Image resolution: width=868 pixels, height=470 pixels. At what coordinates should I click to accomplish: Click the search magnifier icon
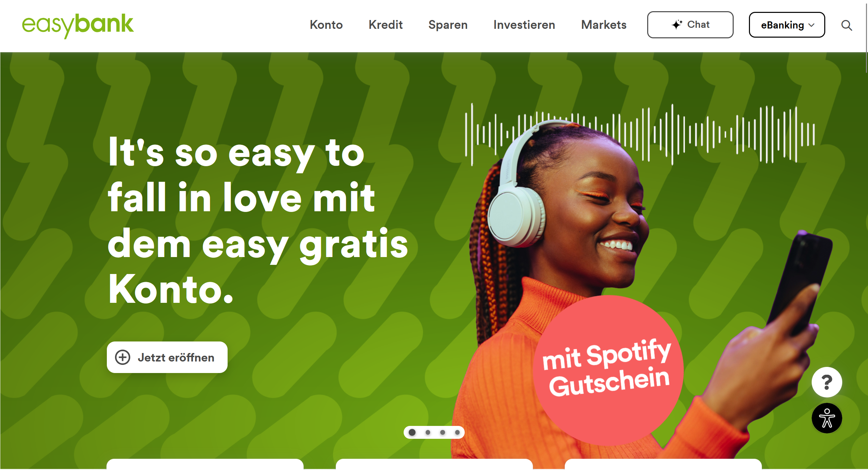846,25
